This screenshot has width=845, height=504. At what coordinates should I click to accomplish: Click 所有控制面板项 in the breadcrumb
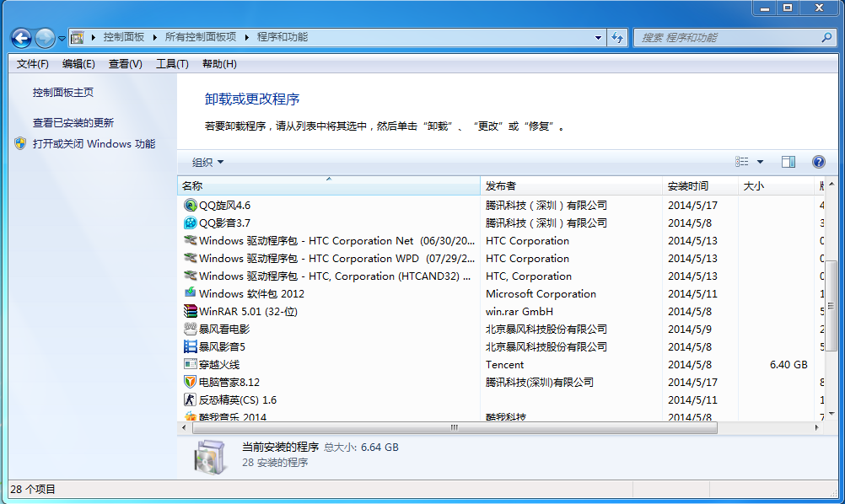pos(201,37)
